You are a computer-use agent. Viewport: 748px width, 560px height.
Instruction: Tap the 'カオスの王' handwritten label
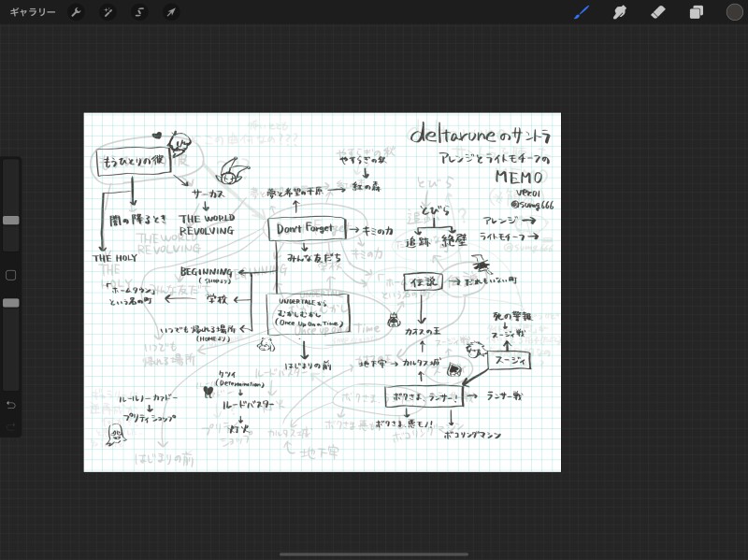423,331
